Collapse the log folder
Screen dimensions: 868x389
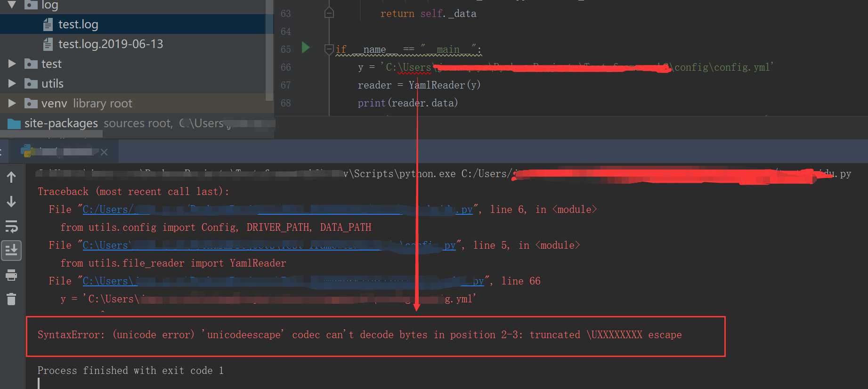click(x=12, y=5)
